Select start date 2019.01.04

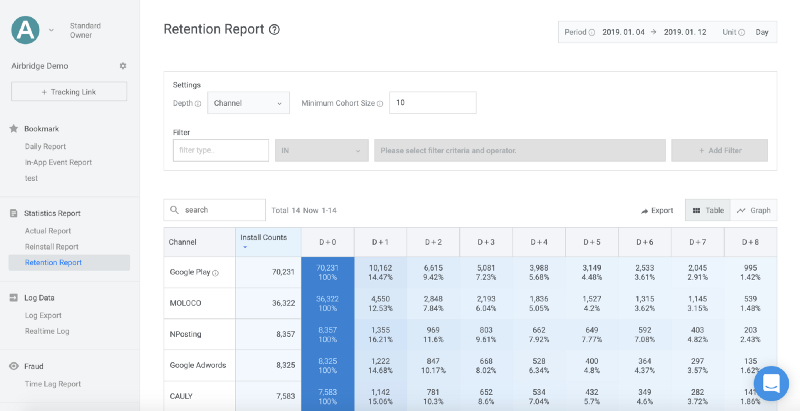click(621, 32)
